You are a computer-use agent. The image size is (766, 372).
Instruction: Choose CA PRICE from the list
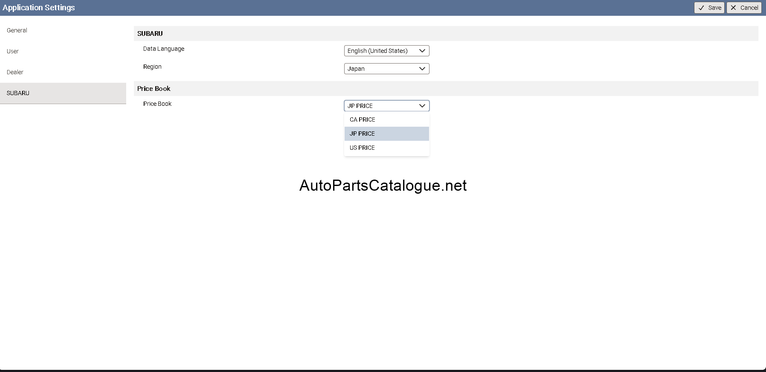(386, 120)
